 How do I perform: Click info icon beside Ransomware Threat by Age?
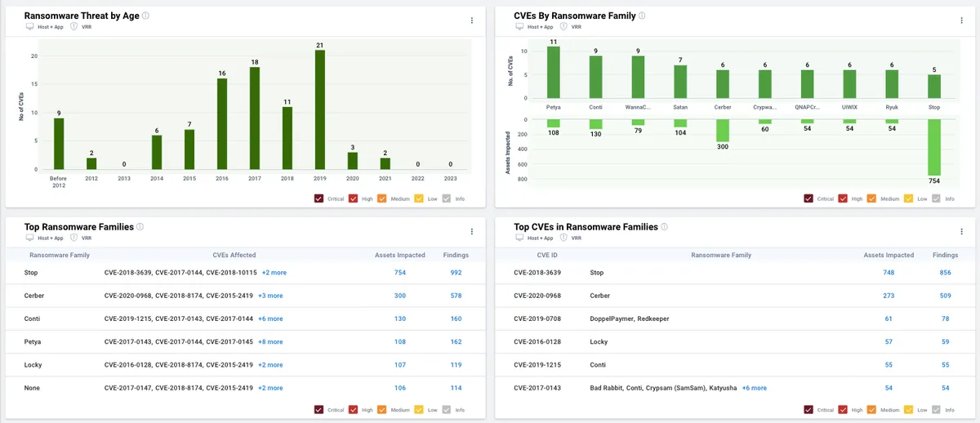145,16
